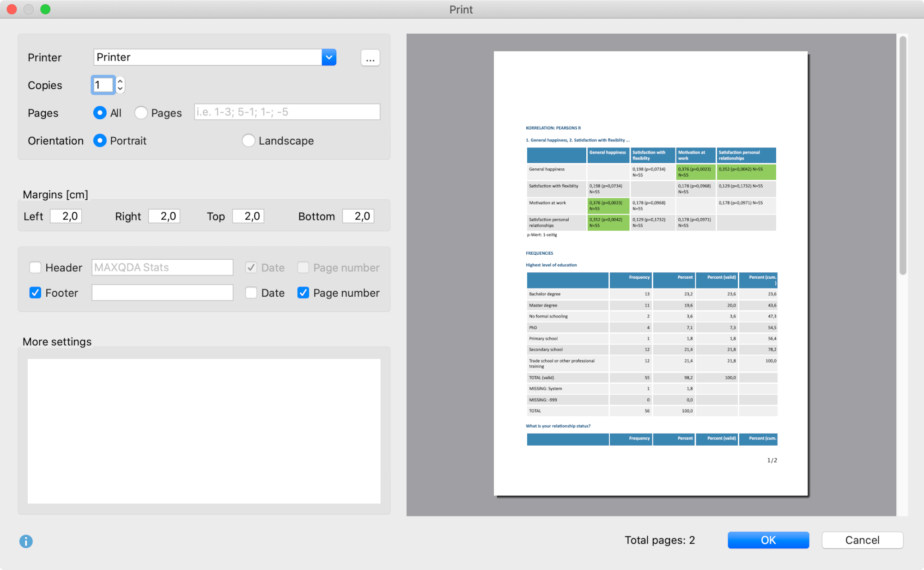Disable the Footer checkbox

36,292
